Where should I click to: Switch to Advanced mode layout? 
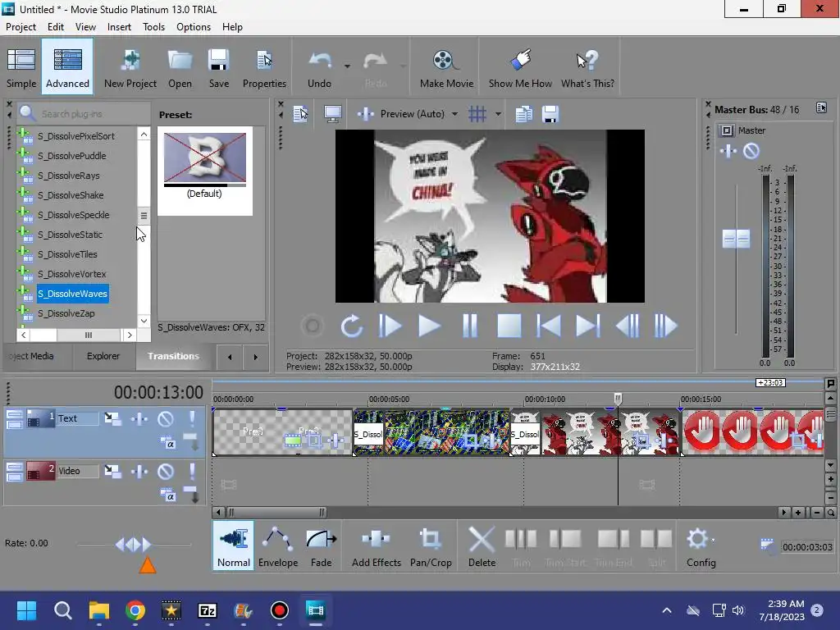click(x=67, y=67)
